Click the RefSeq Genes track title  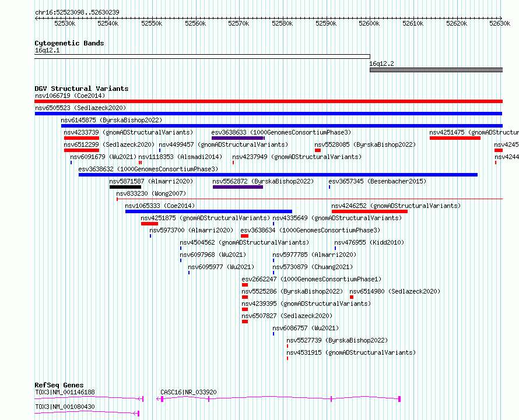[59, 385]
